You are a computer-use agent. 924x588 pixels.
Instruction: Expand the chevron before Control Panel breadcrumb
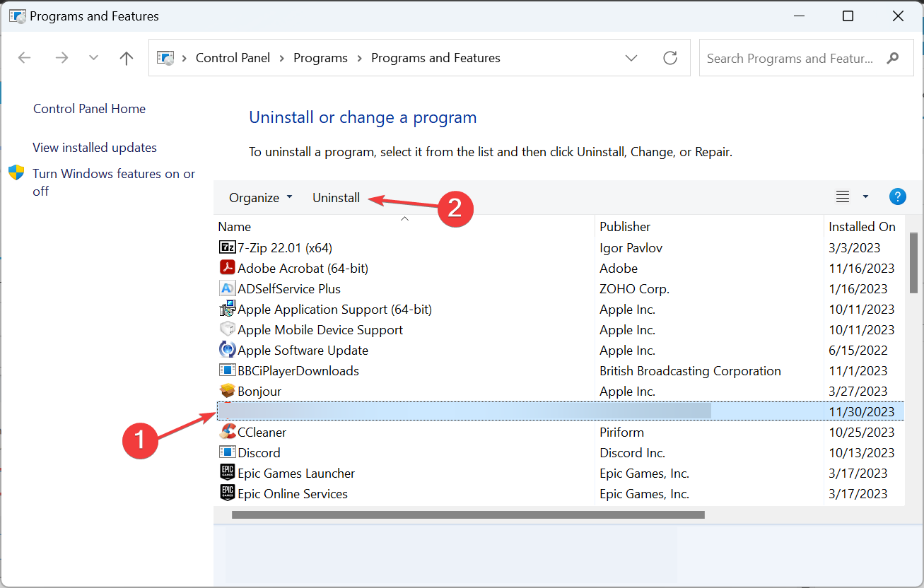click(185, 58)
